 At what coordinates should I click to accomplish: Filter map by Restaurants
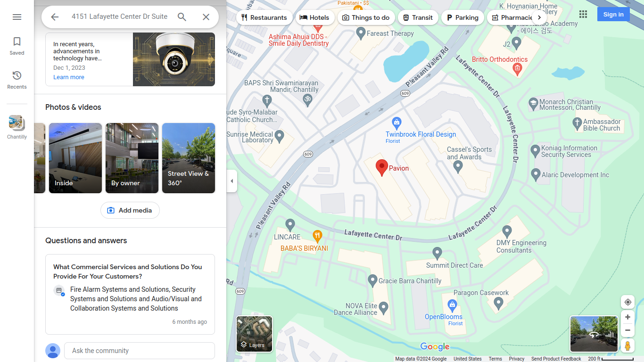coord(264,17)
